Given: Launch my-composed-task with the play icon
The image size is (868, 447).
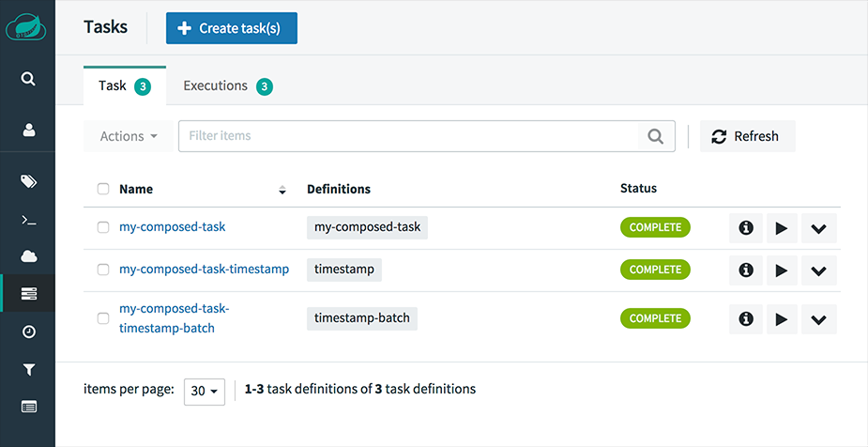Looking at the screenshot, I should 782,227.
